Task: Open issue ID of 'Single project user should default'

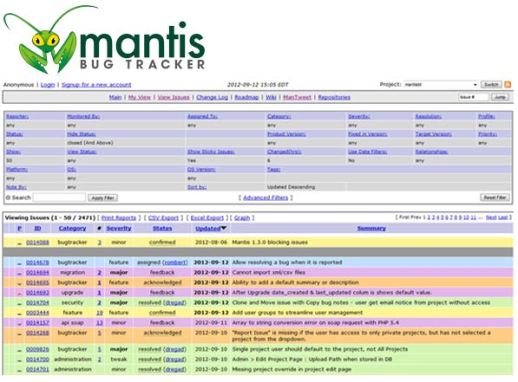Action: (x=38, y=349)
